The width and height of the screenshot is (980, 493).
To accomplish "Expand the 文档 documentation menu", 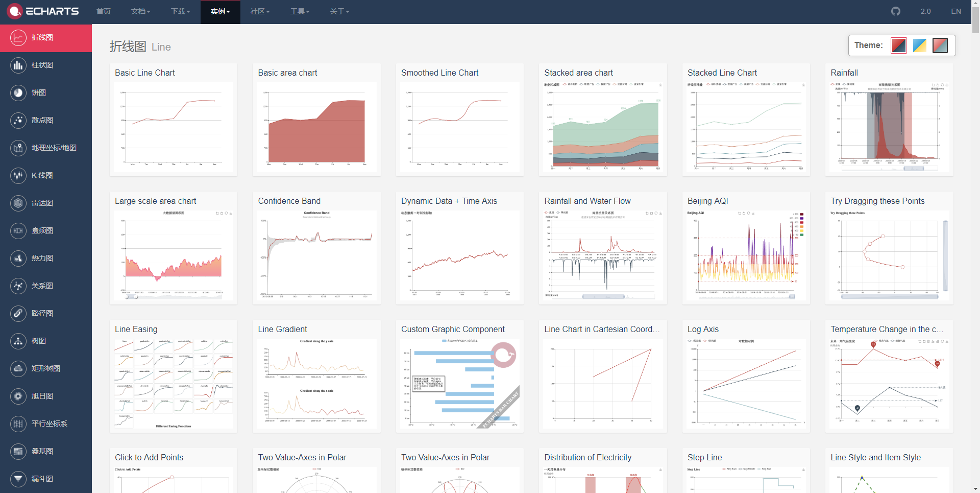I will coord(140,11).
